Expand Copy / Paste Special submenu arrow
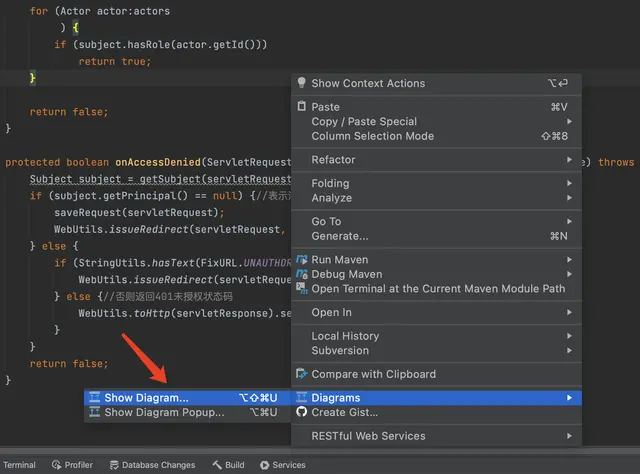 (x=569, y=121)
